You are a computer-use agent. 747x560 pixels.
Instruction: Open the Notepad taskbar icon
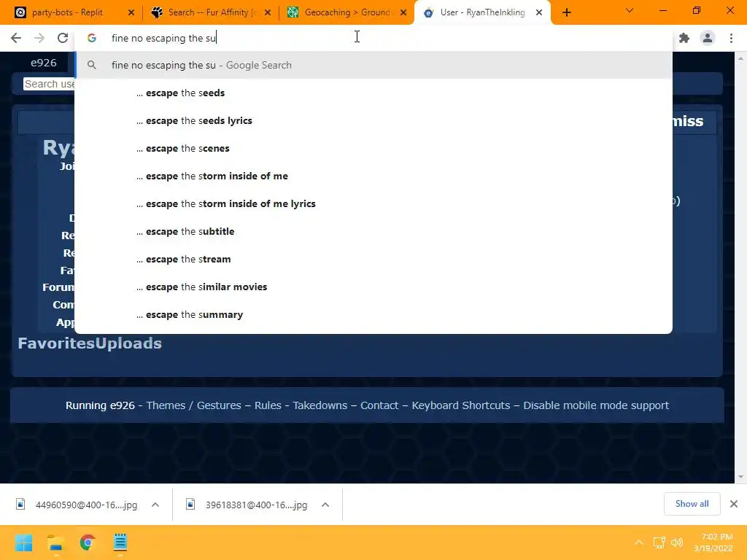tap(120, 542)
